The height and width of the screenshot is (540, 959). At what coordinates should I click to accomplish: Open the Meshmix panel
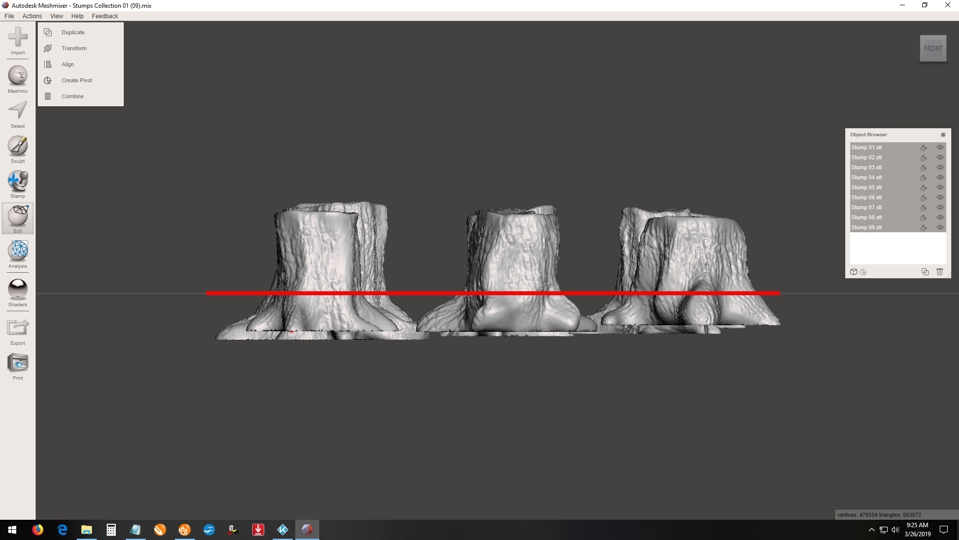18,80
